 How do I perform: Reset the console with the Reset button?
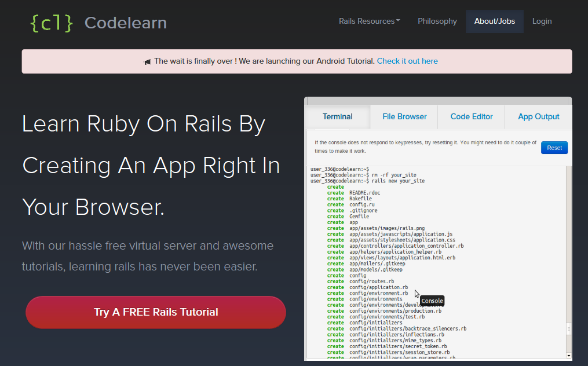point(554,148)
